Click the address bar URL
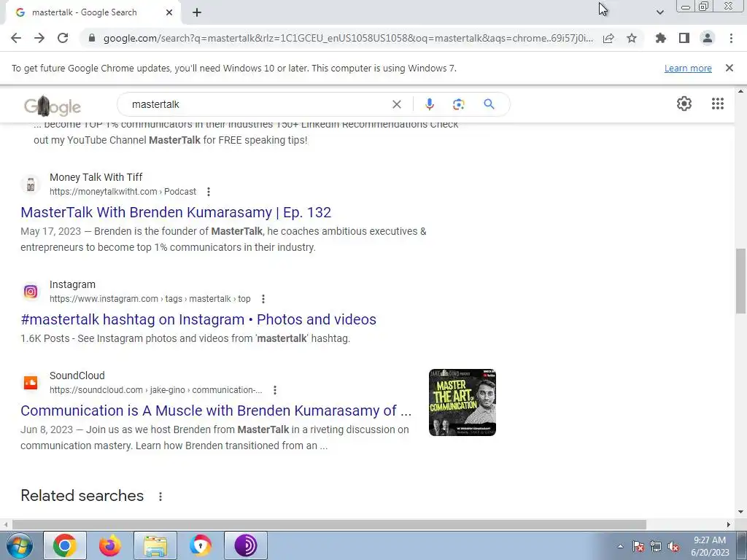The height and width of the screenshot is (560, 747). tap(348, 38)
